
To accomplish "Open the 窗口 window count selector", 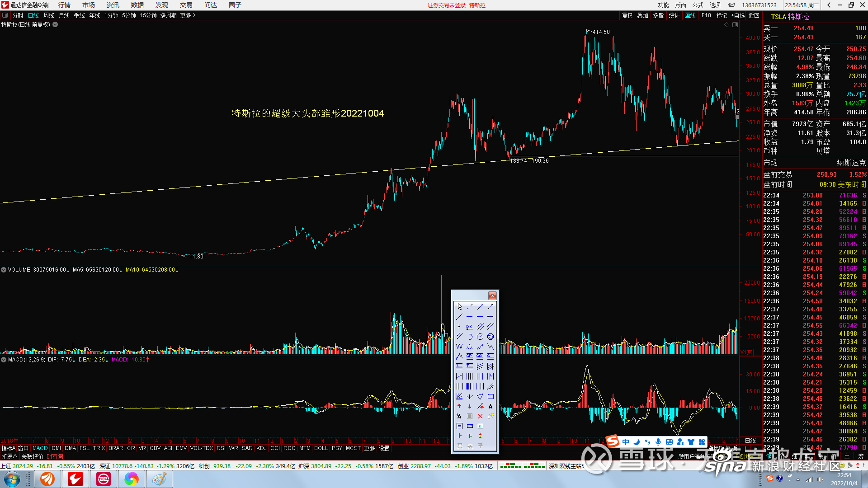I will (x=23, y=448).
